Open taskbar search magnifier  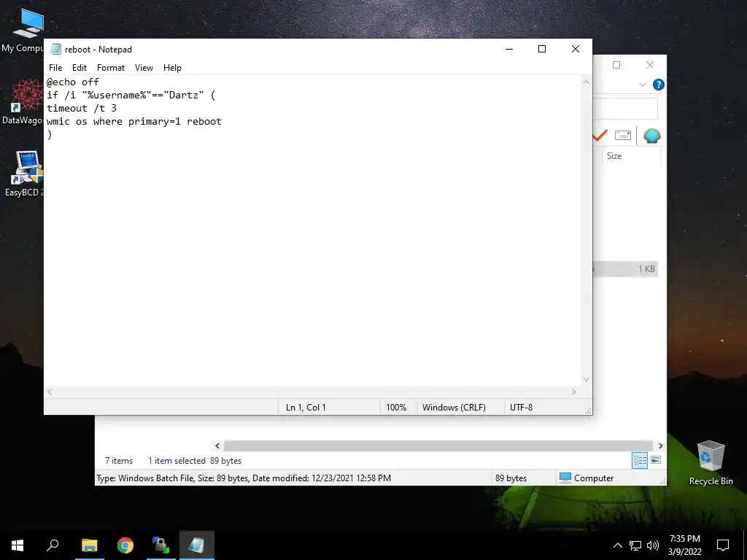click(53, 545)
